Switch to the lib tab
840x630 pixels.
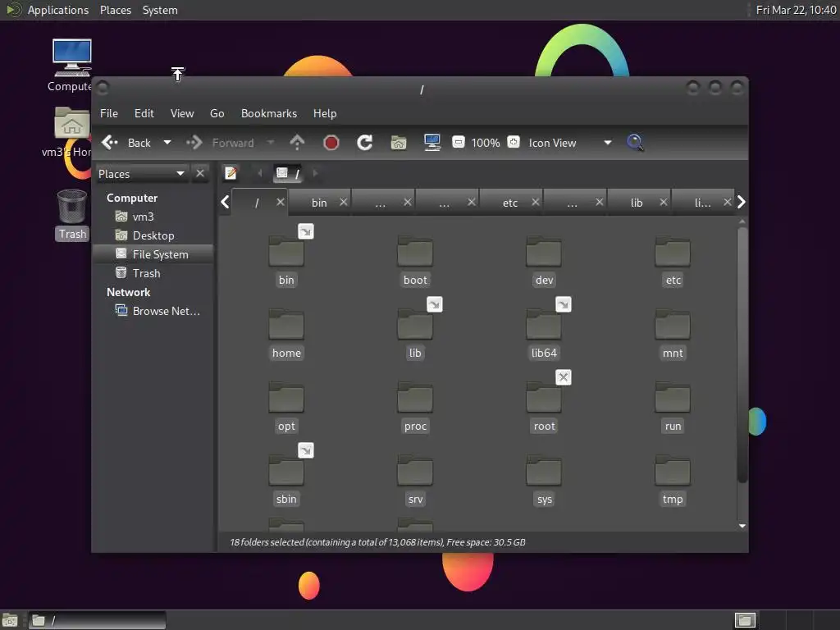tap(637, 203)
